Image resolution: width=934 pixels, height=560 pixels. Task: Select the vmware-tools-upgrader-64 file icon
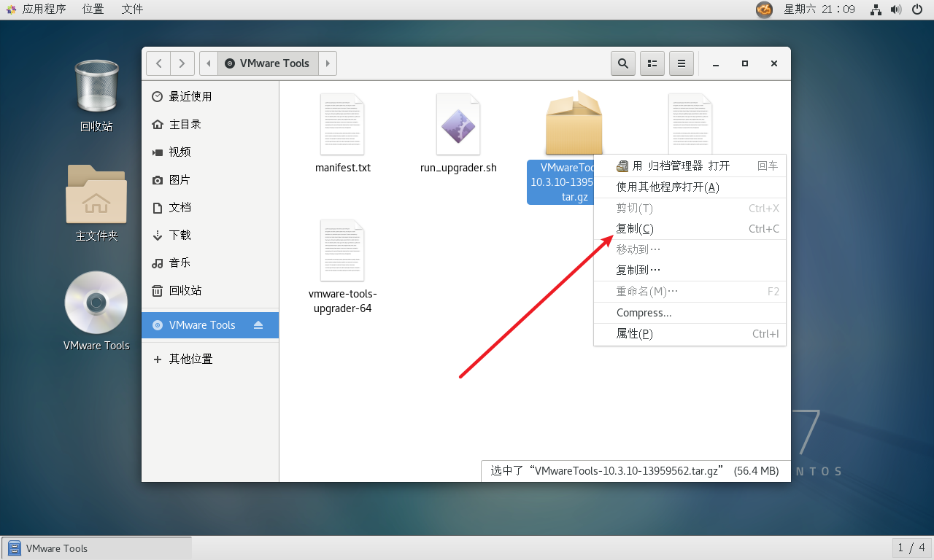(342, 250)
